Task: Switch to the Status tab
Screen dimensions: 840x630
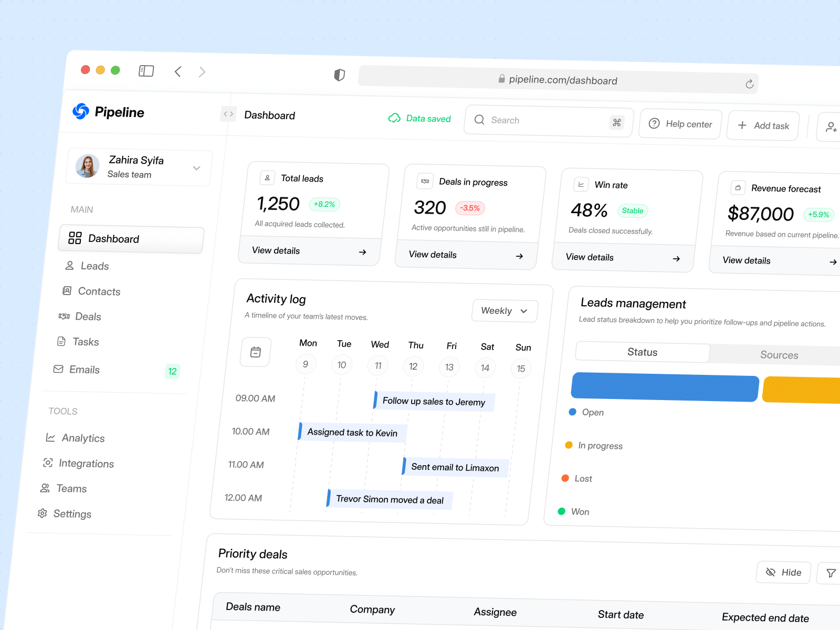Action: [x=643, y=352]
